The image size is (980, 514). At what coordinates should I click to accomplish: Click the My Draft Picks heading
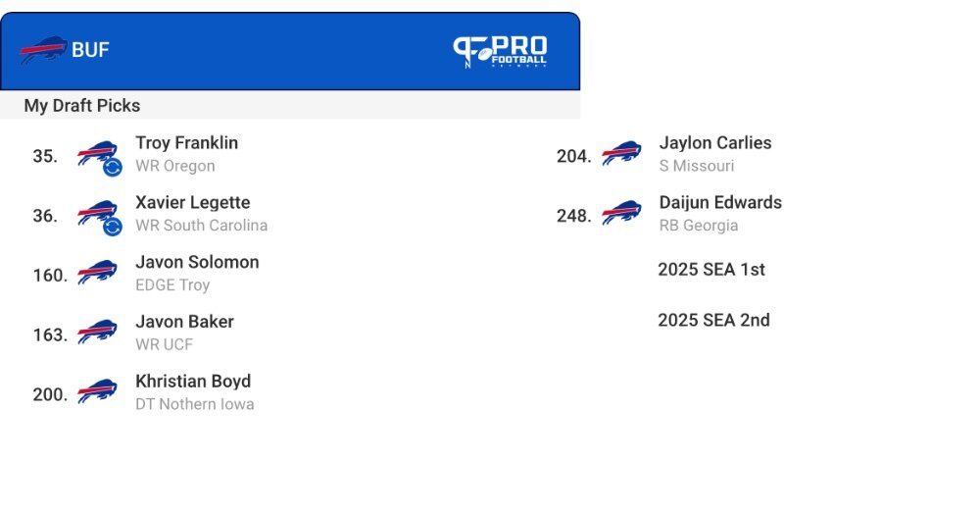point(82,106)
